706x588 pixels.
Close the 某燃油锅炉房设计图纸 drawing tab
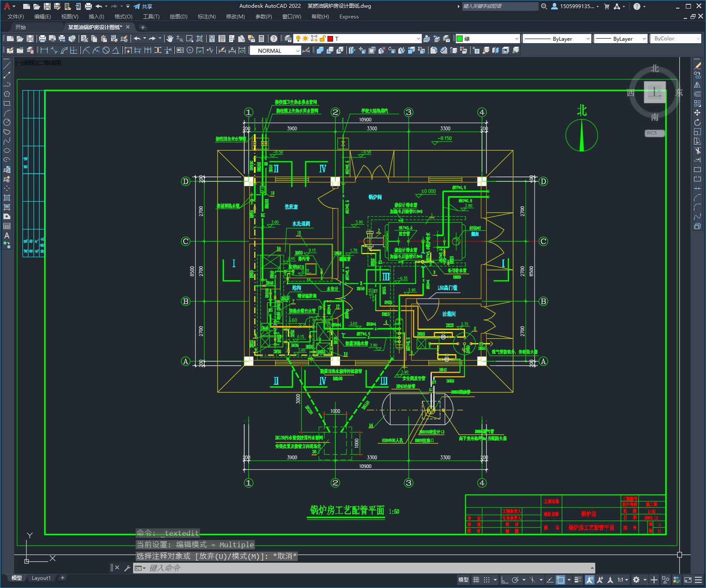(x=127, y=27)
